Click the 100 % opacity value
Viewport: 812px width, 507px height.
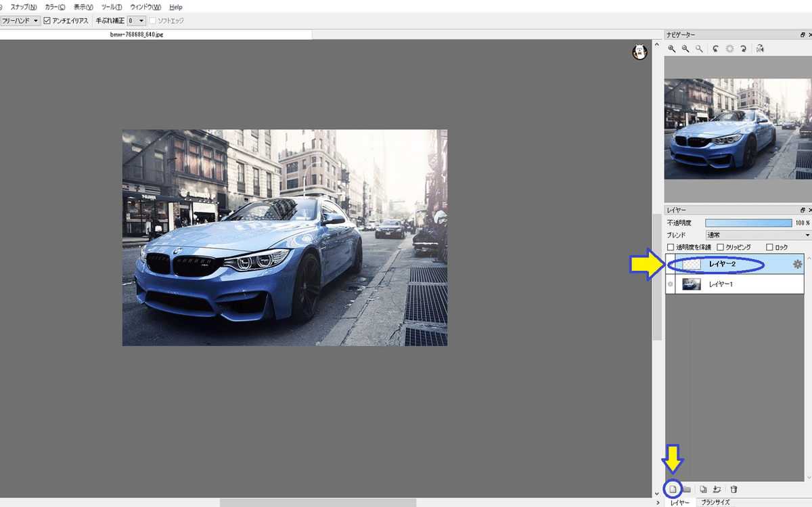pos(803,223)
